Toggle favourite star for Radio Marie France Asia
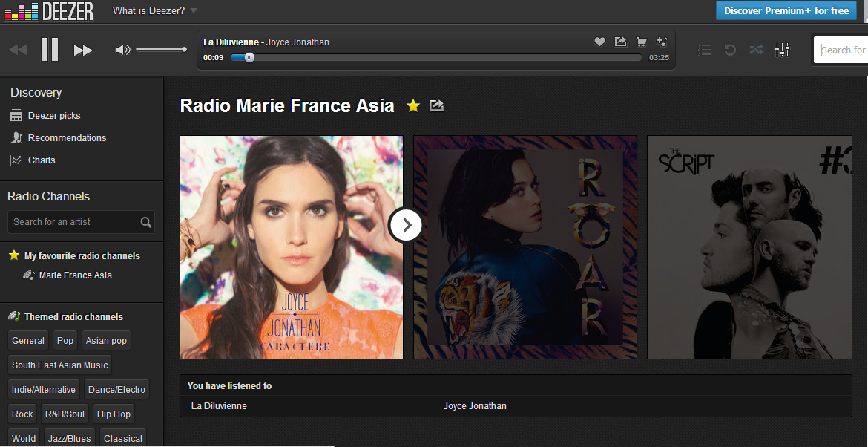868x447 pixels. (413, 105)
